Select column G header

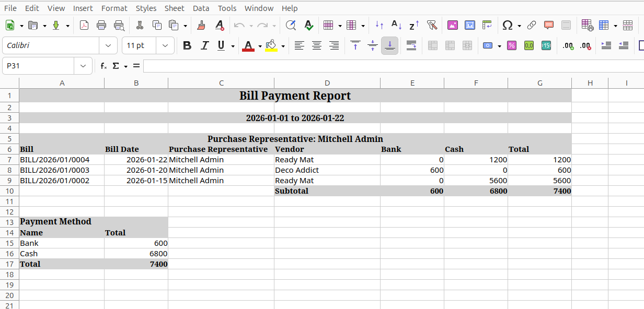(539, 83)
